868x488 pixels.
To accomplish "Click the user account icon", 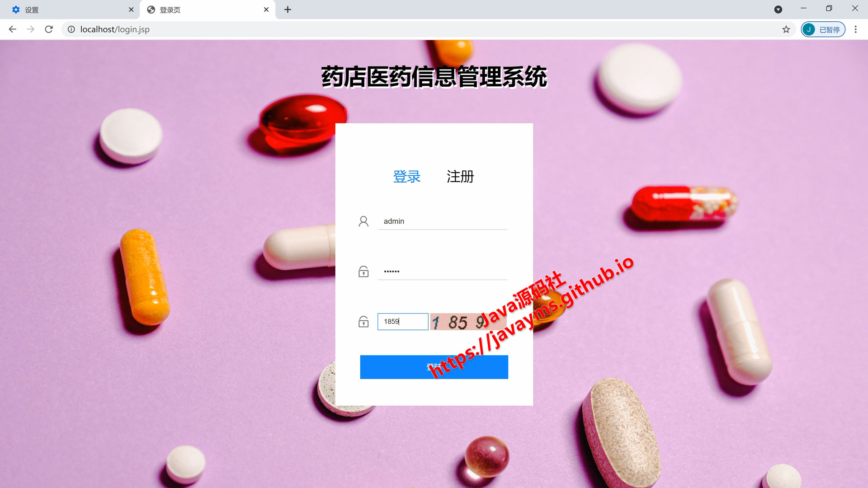I will pos(363,221).
